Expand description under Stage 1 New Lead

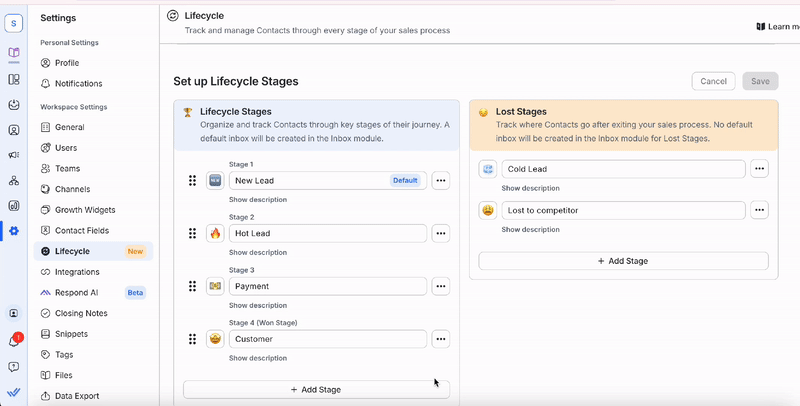click(258, 199)
